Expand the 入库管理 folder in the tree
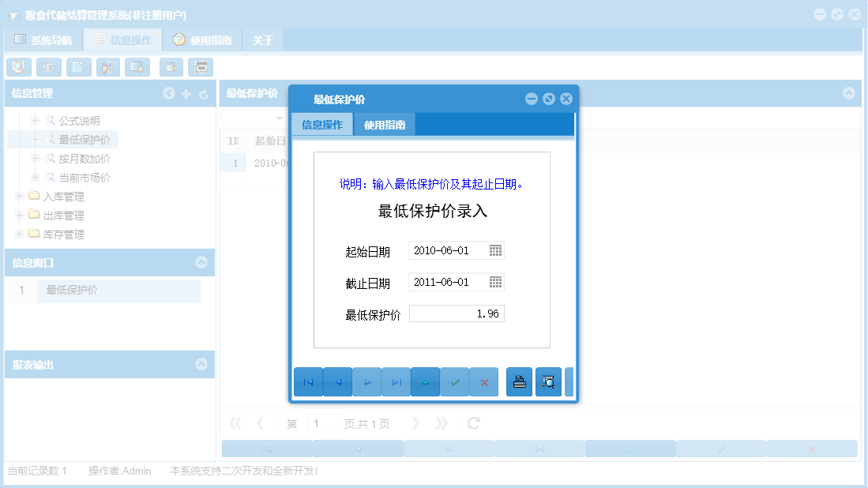 18,197
